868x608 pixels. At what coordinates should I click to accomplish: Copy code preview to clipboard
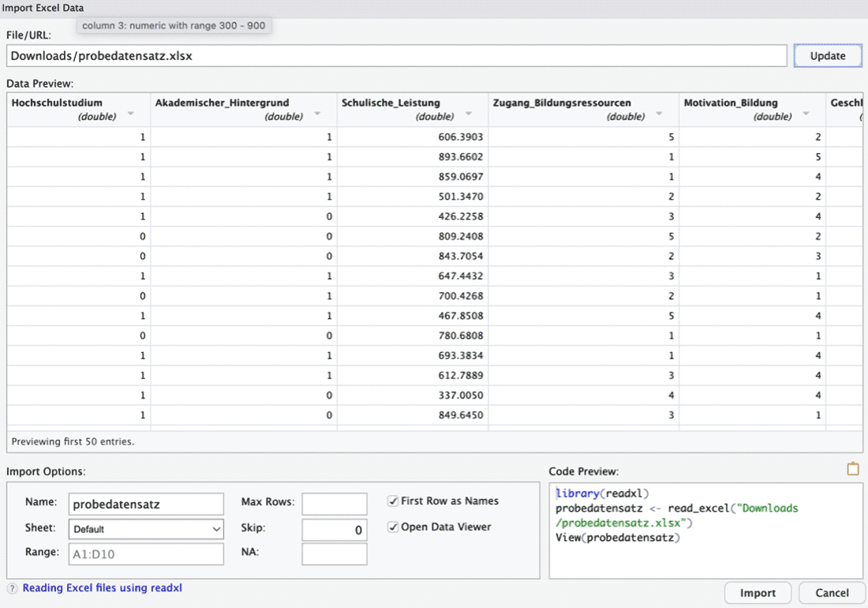(853, 468)
